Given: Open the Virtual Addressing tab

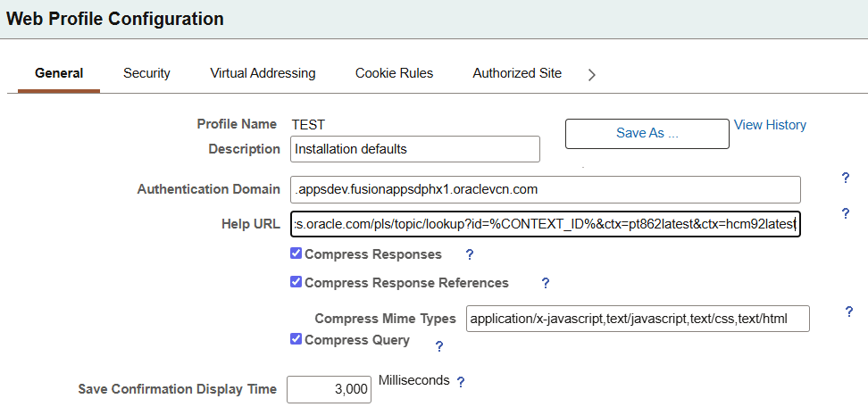Looking at the screenshot, I should [x=263, y=73].
